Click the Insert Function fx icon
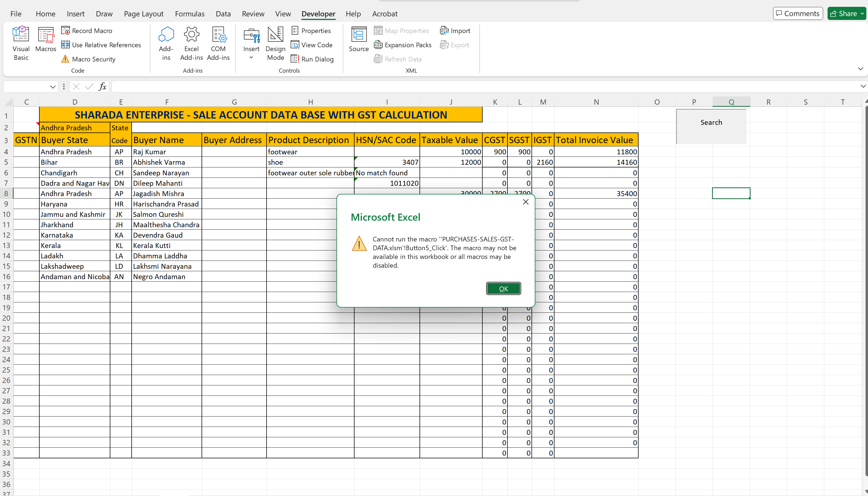The height and width of the screenshot is (496, 868). [x=102, y=87]
